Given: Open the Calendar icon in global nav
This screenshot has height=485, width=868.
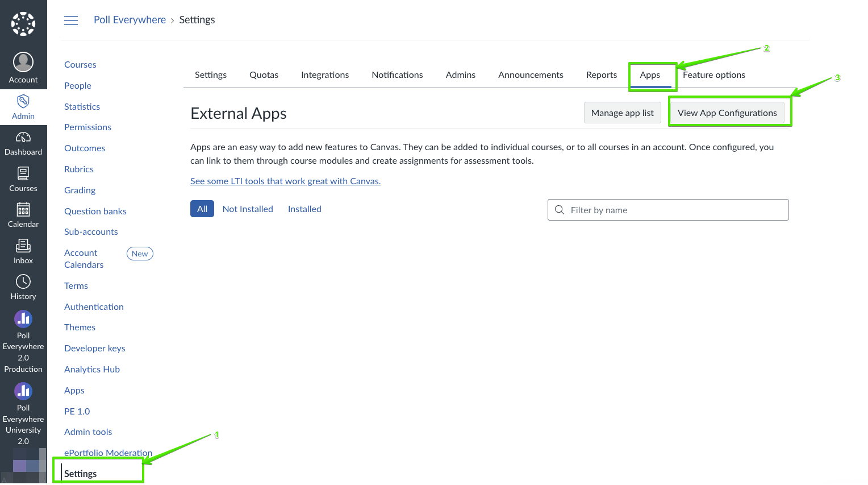Looking at the screenshot, I should pos(23,210).
